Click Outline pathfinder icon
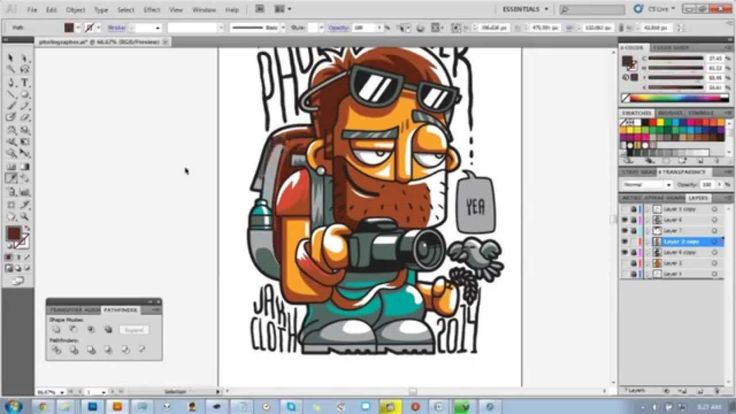The height and width of the screenshot is (414, 736). (125, 350)
